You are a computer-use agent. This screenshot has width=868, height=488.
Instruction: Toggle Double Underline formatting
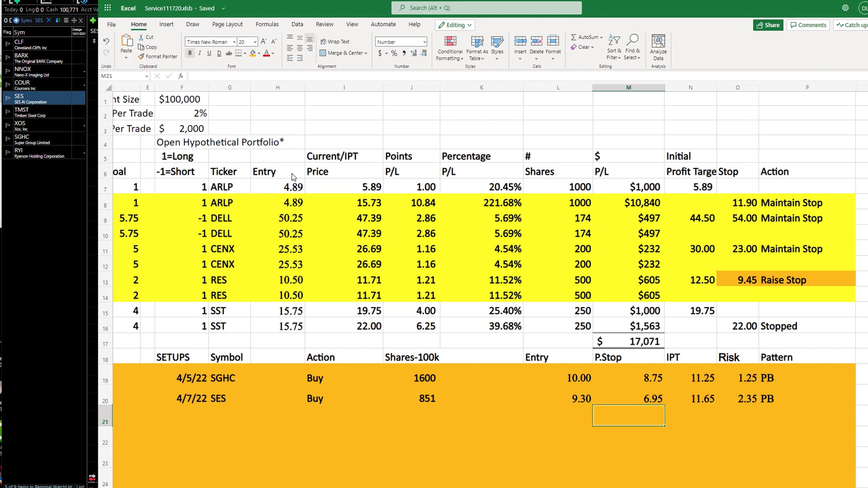click(x=219, y=53)
